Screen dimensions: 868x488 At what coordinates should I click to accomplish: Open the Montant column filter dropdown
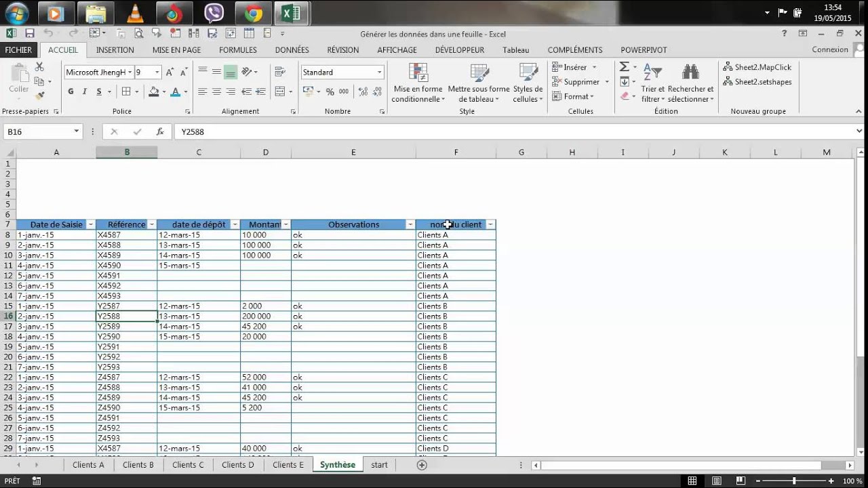coord(285,224)
